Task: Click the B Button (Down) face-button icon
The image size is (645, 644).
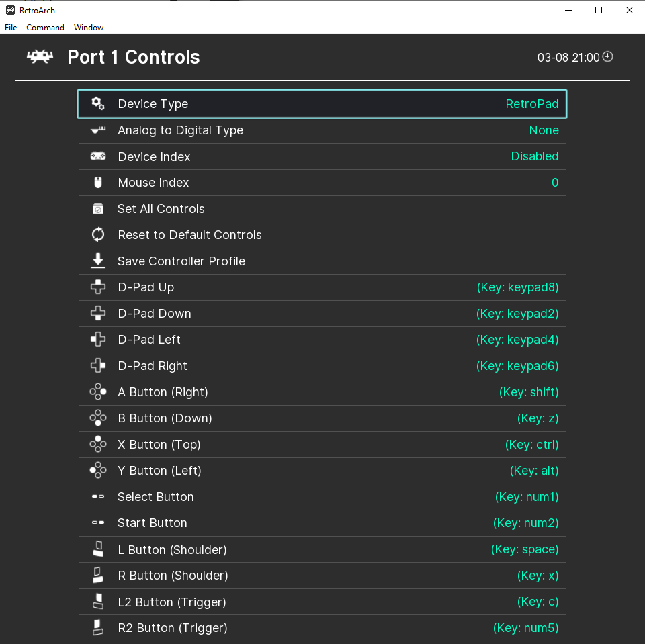Action: click(x=98, y=418)
